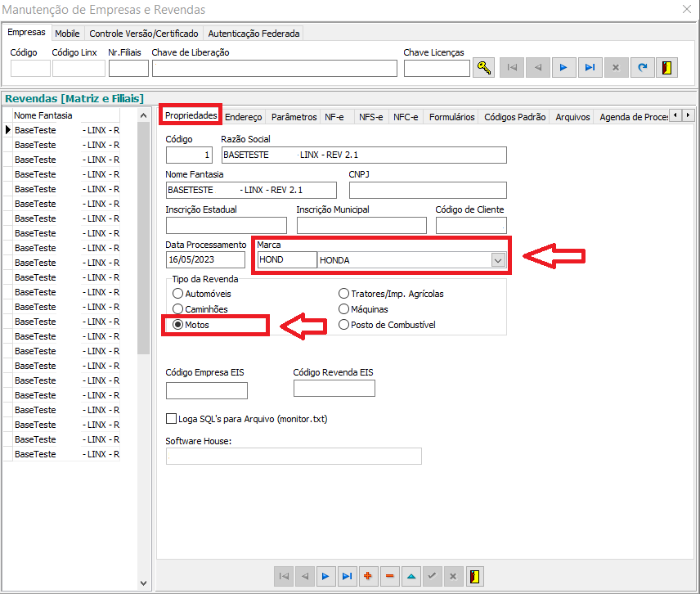Go to last record in Empresas top toolbar

[x=590, y=68]
